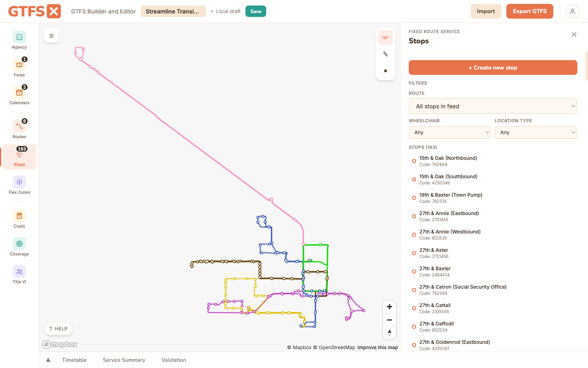Screen dimensions: 588x368
Task: Select stop 27th & Catron (Social Security Office)
Action: coord(493,290)
